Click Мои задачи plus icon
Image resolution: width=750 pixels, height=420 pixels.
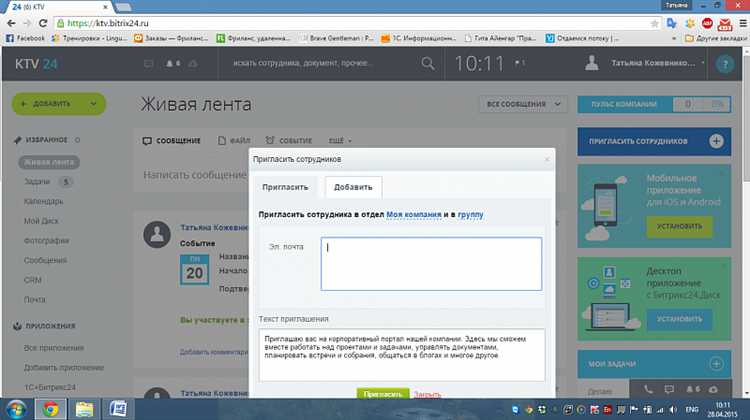(x=716, y=364)
